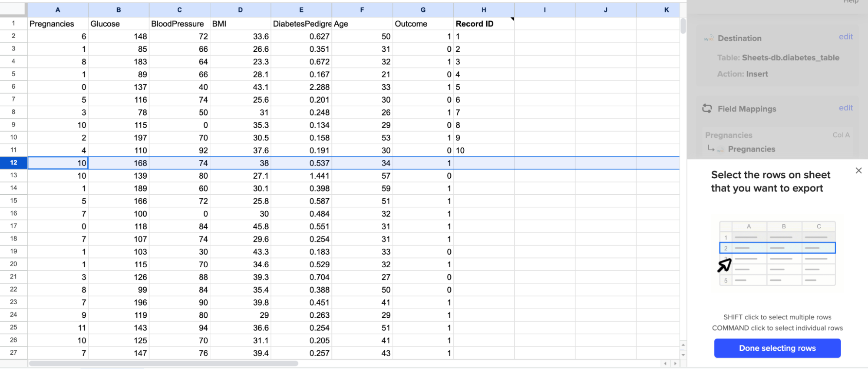Click Glucose cell with value 197

click(x=119, y=137)
